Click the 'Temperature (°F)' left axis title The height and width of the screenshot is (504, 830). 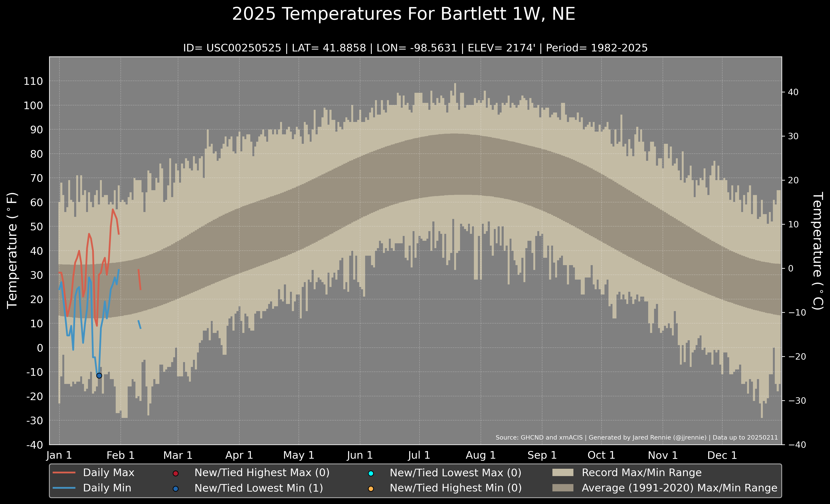click(x=12, y=250)
